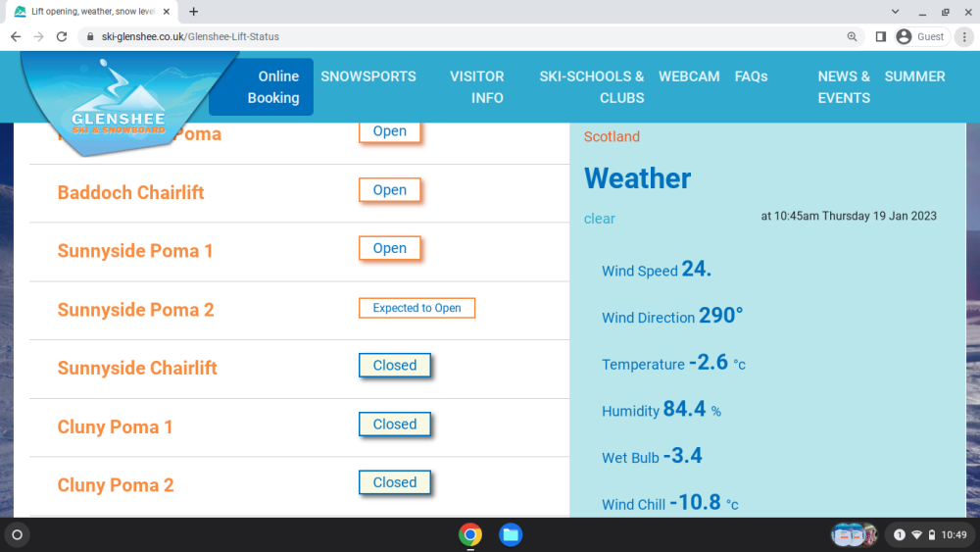The width and height of the screenshot is (980, 552).
Task: Click the Wet Bulb -3.4 reading
Action: click(x=652, y=456)
